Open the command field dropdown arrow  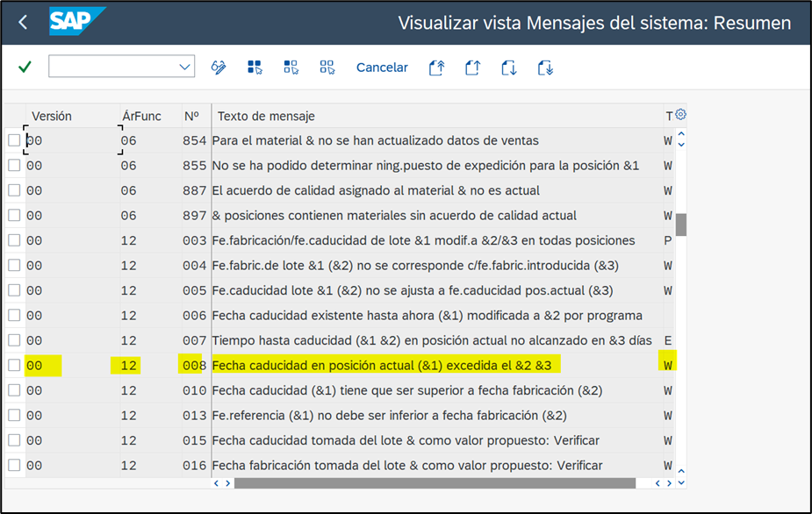[184, 67]
